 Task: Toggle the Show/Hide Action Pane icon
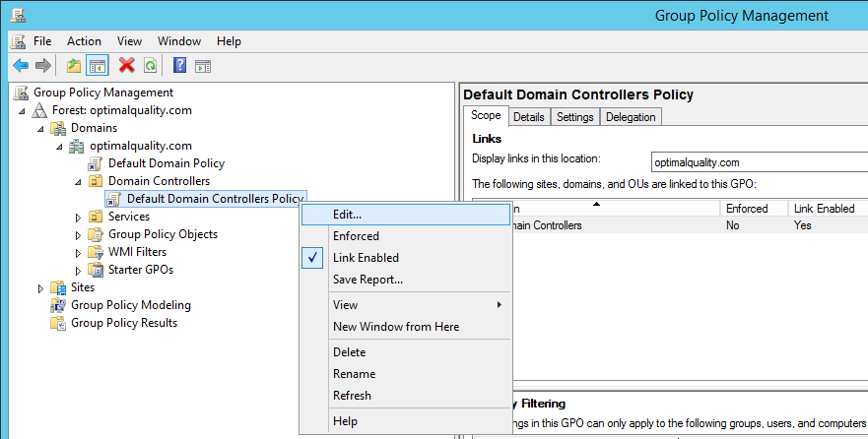202,66
